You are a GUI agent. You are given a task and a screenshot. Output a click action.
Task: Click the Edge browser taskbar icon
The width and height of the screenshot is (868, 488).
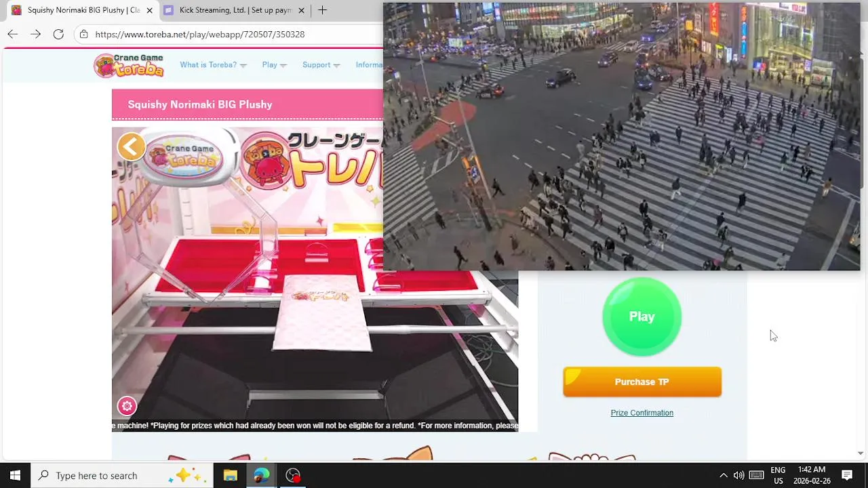coord(262,475)
